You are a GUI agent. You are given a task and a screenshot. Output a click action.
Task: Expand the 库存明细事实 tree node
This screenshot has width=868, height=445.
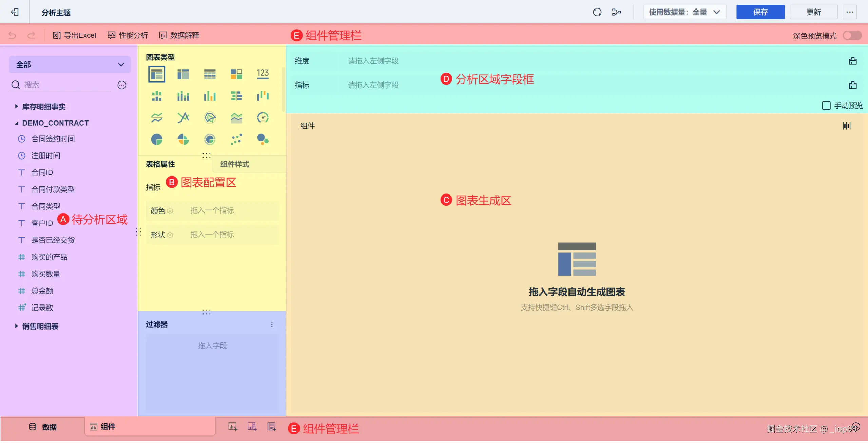point(16,107)
